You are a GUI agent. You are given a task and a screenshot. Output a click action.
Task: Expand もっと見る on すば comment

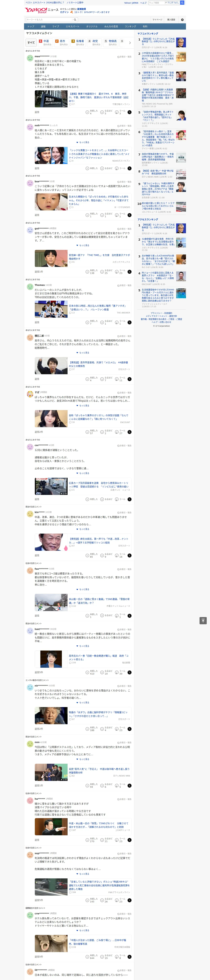[83, 406]
